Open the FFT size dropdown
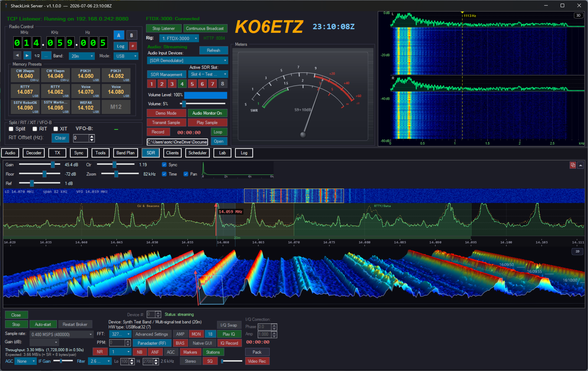588x371 pixels. 121,334
